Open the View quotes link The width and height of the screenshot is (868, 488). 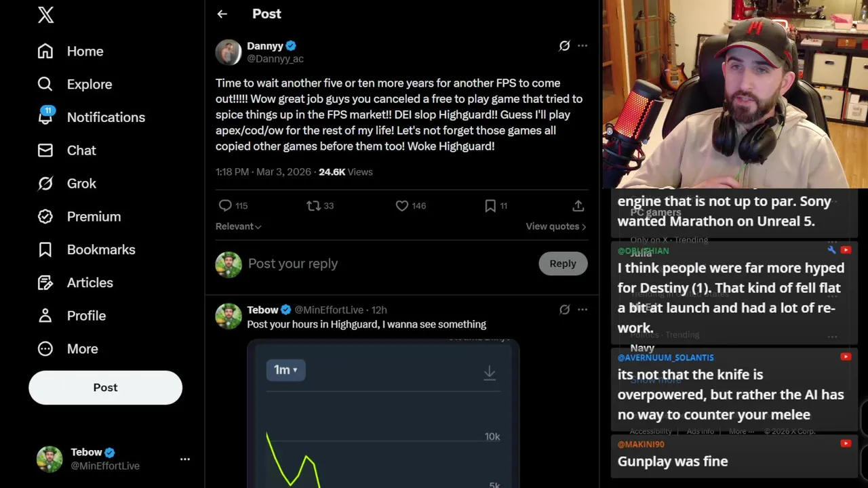coord(555,226)
